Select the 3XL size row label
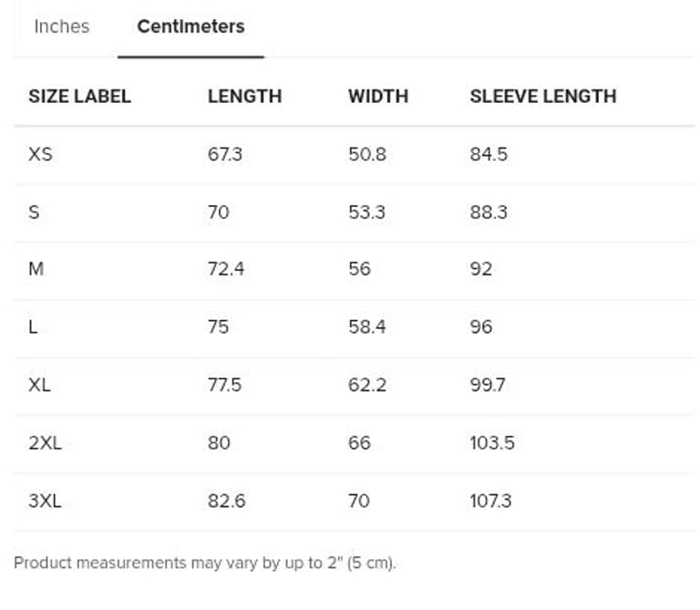700x610 pixels. (x=45, y=501)
